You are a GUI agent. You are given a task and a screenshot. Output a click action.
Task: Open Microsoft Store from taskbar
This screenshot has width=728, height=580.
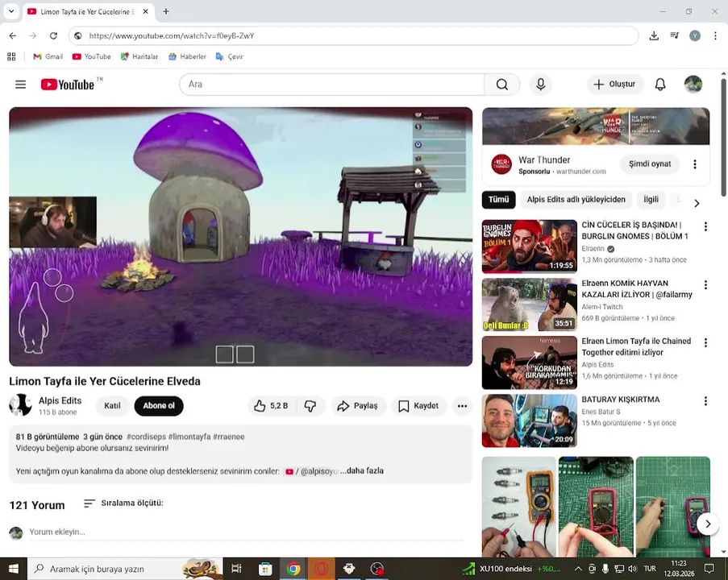tap(265, 569)
